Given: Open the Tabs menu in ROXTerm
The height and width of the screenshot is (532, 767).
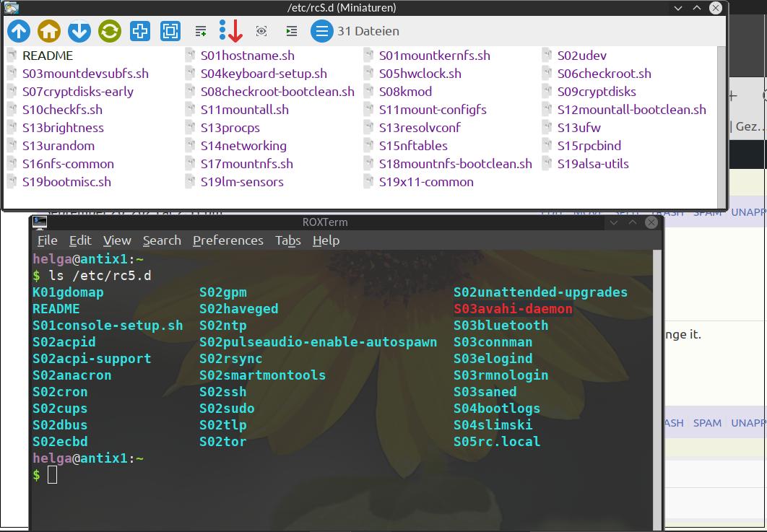Looking at the screenshot, I should point(287,240).
